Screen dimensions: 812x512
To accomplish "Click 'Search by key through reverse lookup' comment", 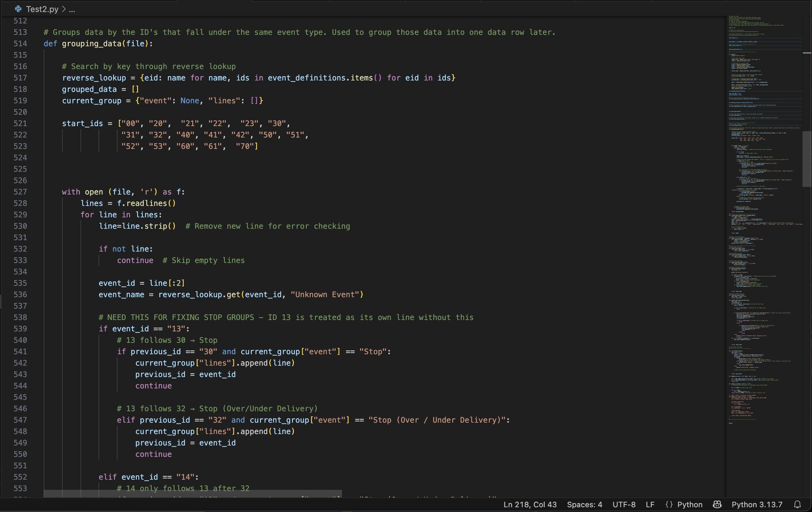I will [x=149, y=67].
